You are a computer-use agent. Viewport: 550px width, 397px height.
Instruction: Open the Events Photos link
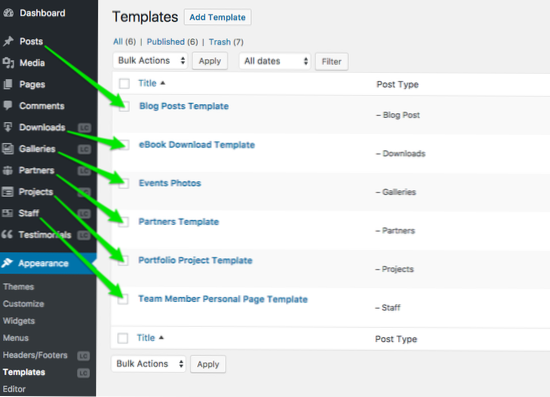pyautogui.click(x=170, y=183)
